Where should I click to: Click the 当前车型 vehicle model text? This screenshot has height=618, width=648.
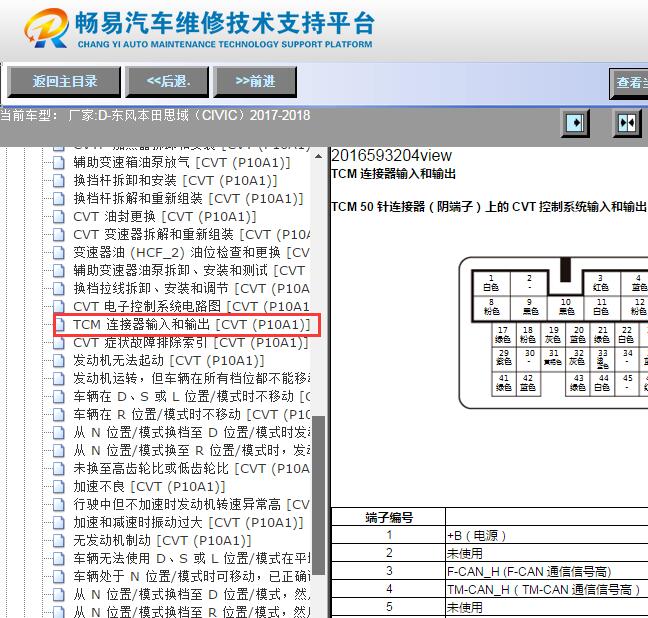point(155,115)
